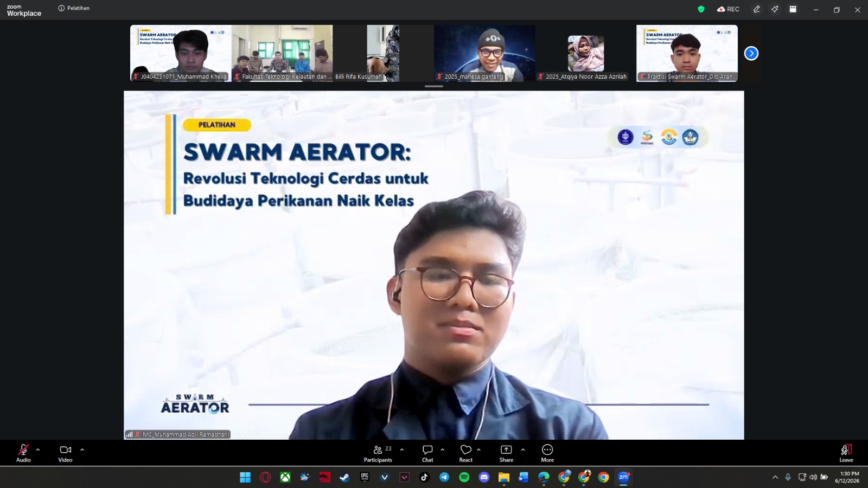Viewport: 868px width, 488px height.
Task: Open the Participants panel
Action: coord(378,453)
